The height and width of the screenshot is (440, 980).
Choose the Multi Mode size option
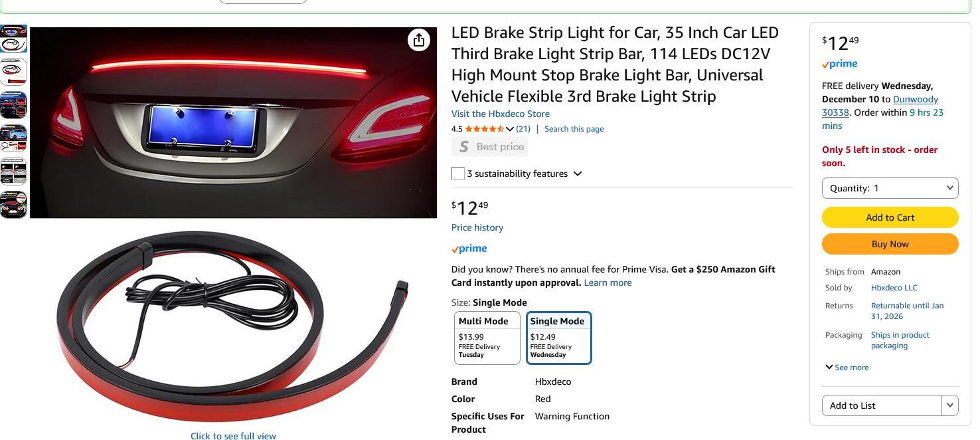coord(487,338)
